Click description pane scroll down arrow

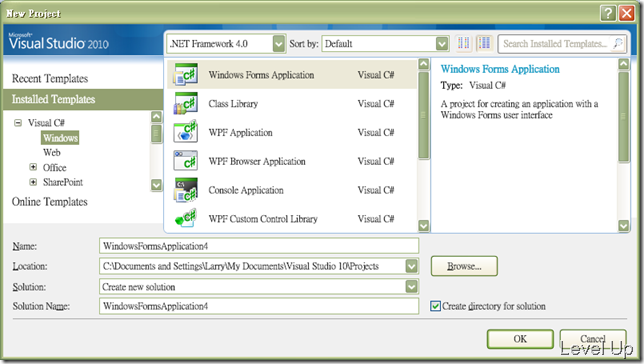[x=623, y=226]
